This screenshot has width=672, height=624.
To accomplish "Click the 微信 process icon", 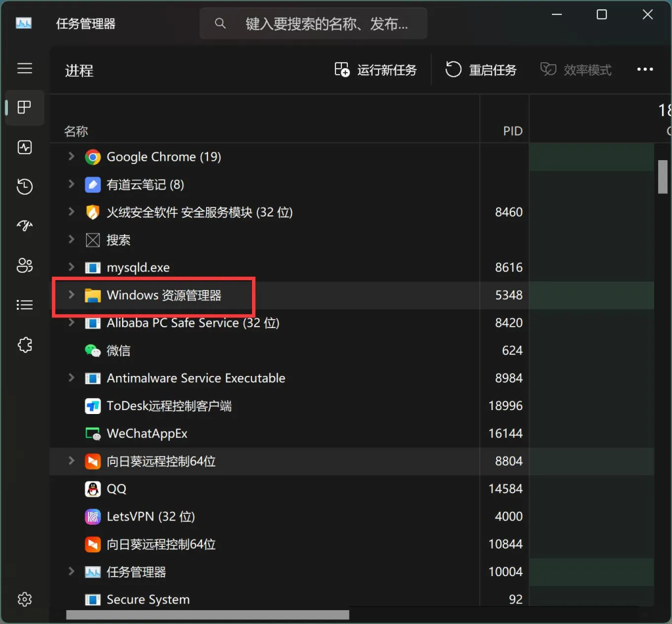I will click(93, 350).
